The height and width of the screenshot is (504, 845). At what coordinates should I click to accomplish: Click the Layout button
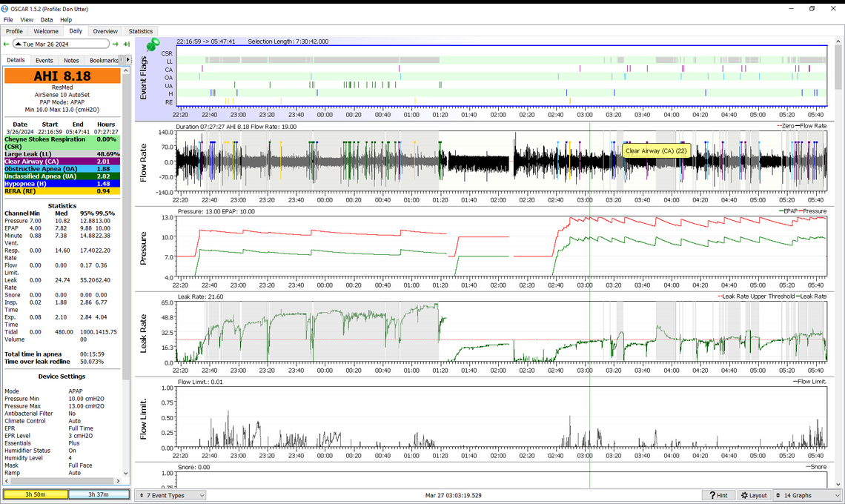click(753, 495)
